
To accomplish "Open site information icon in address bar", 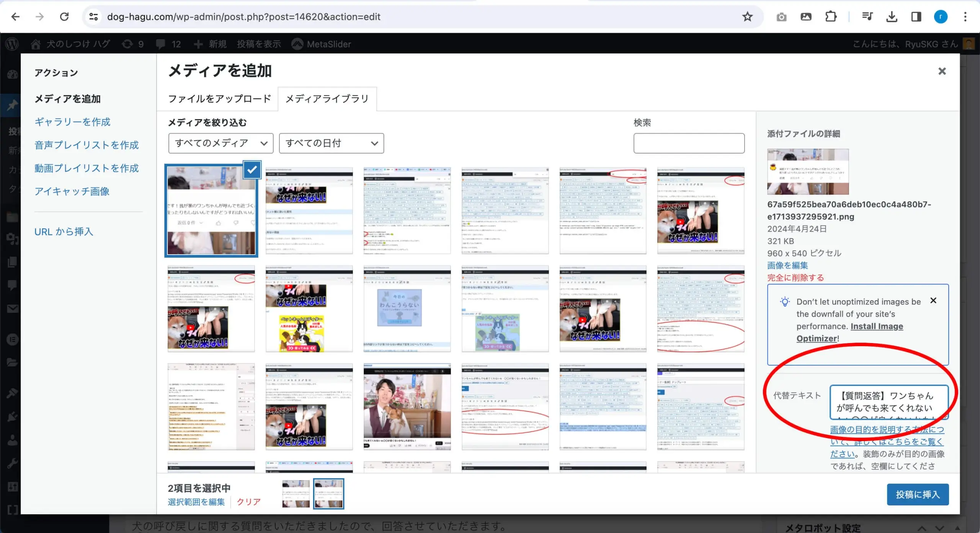I will 93,16.
